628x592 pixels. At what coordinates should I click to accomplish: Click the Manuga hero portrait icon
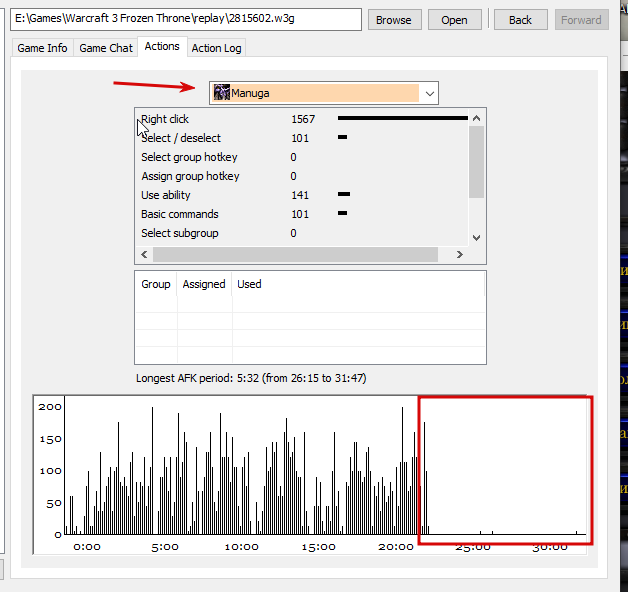tap(221, 92)
